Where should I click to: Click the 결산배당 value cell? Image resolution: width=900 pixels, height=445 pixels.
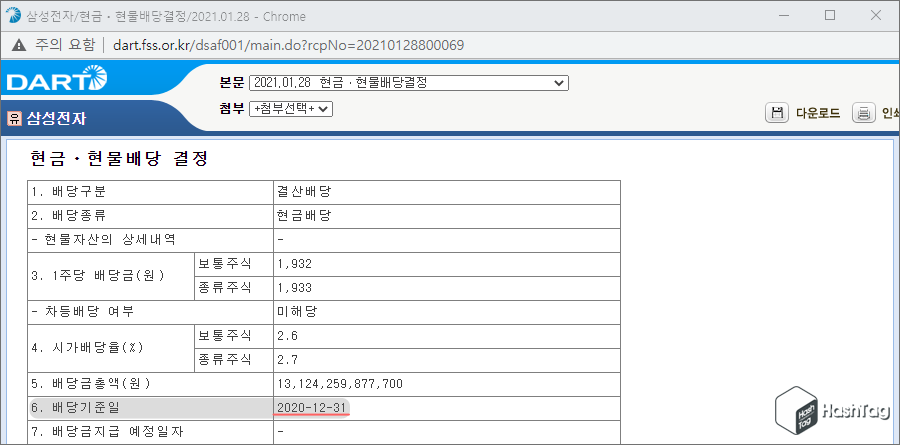447,192
